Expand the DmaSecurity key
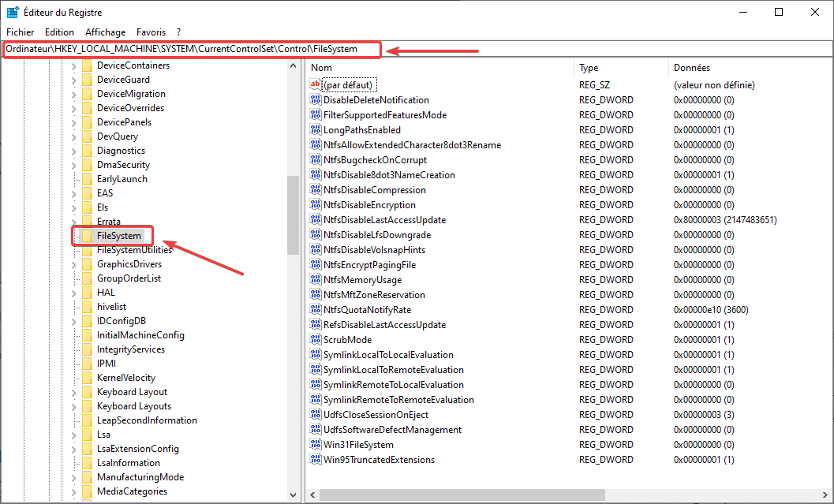Screen dimensions: 834x504 [x=74, y=166]
